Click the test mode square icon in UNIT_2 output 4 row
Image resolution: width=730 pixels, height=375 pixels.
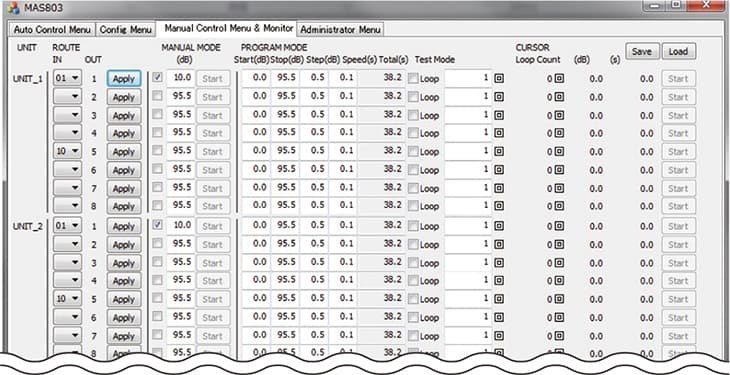[499, 281]
